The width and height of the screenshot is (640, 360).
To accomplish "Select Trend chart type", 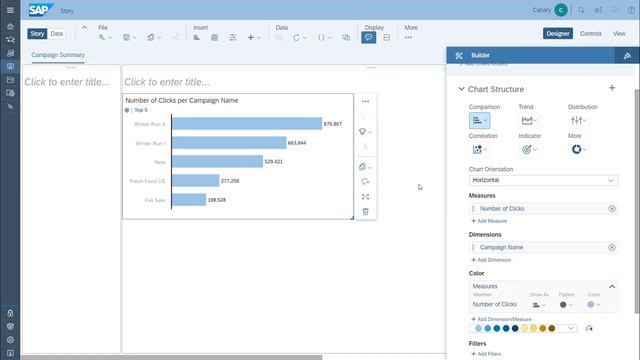I will (529, 120).
